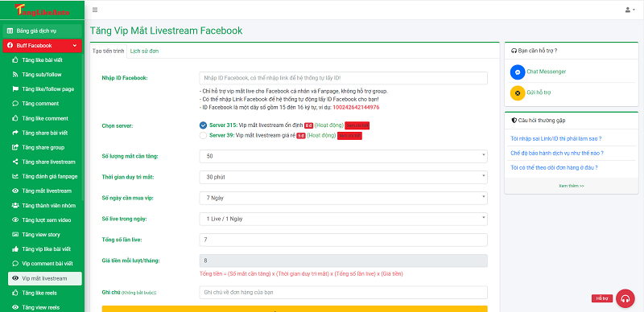Open Số ngày cần mua vip dropdown
The image size is (644, 312).
(344, 199)
